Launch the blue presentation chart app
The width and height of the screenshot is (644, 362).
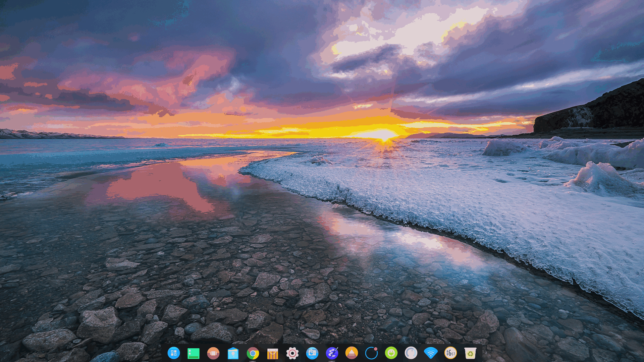pyautogui.click(x=312, y=353)
